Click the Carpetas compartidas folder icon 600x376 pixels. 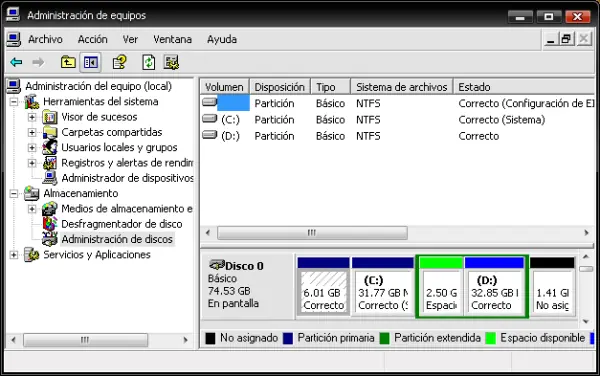pos(50,132)
